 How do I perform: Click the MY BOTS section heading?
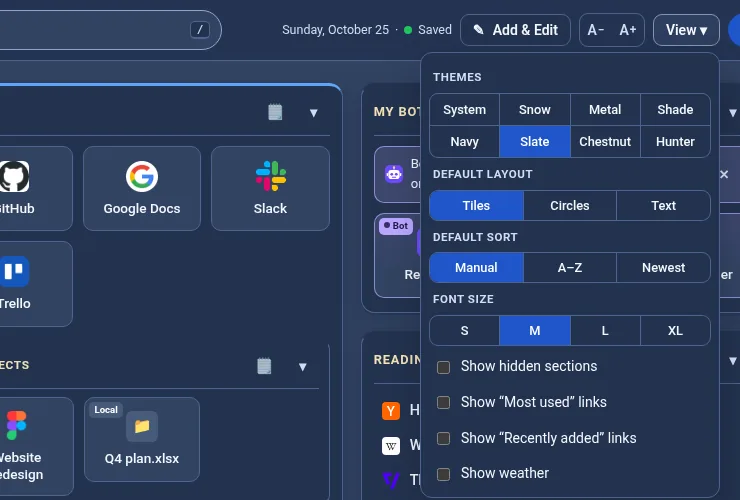pyautogui.click(x=396, y=112)
